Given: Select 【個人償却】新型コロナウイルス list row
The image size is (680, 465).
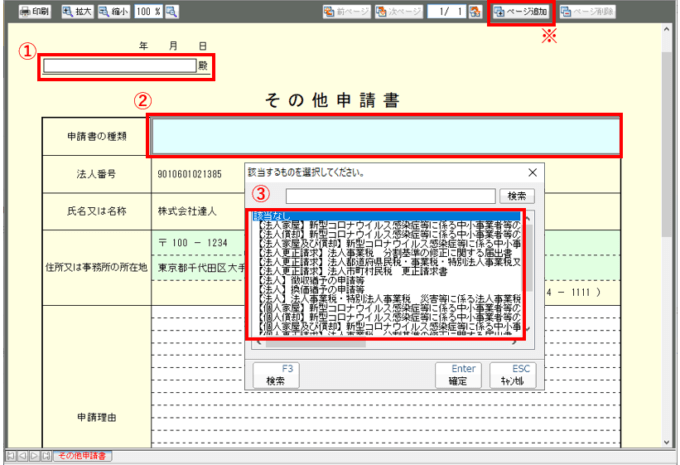Looking at the screenshot, I should point(386,317).
